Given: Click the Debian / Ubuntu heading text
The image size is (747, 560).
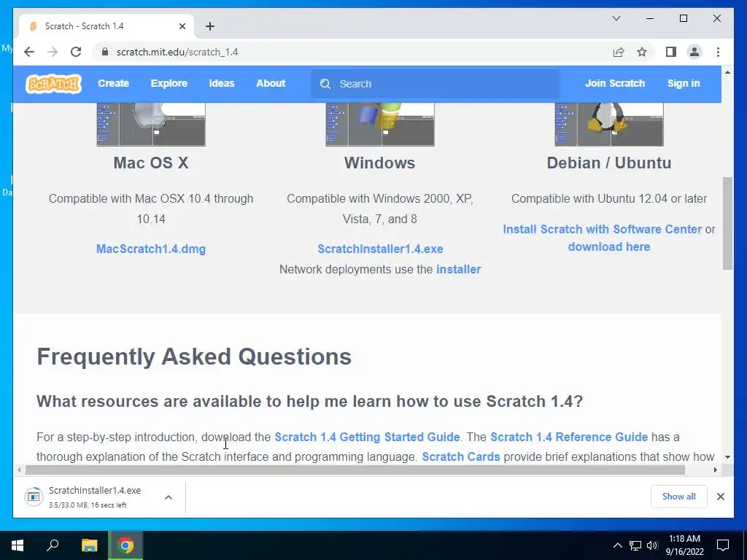Looking at the screenshot, I should pyautogui.click(x=609, y=163).
